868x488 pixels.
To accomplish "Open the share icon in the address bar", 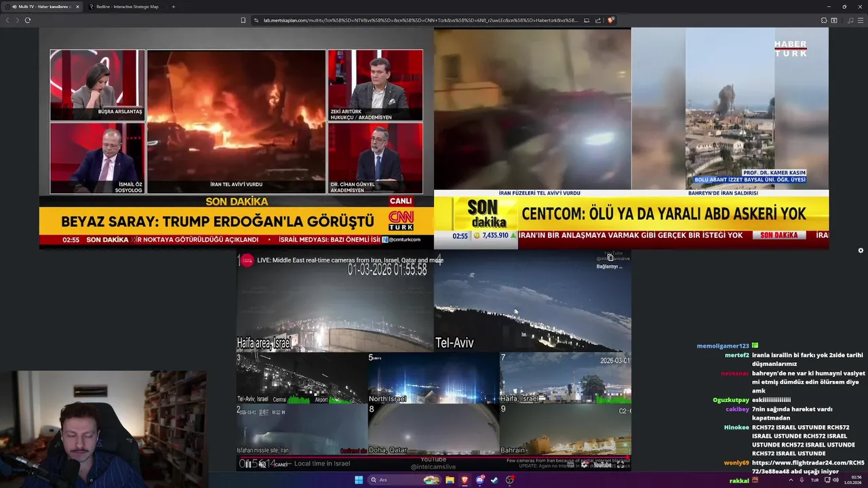I will click(x=598, y=20).
